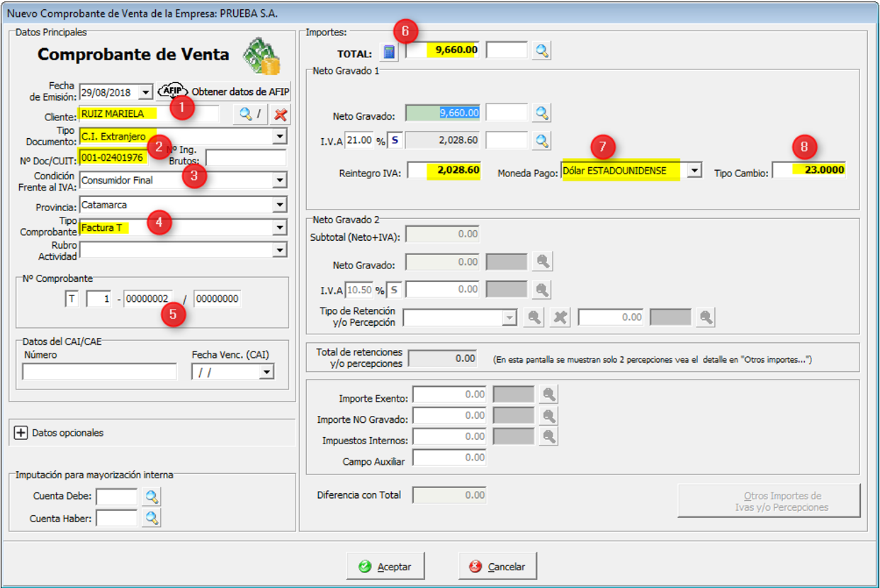Open the Tipo Documento dropdown

pyautogui.click(x=280, y=136)
